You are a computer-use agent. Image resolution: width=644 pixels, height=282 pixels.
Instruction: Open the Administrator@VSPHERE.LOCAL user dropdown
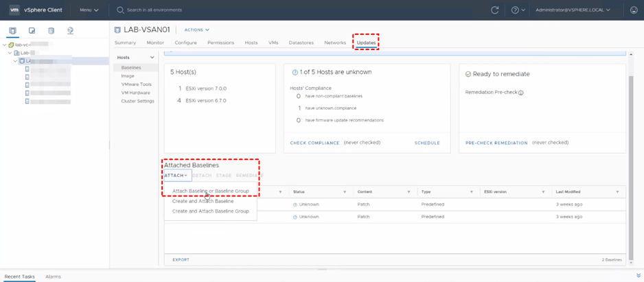point(573,10)
